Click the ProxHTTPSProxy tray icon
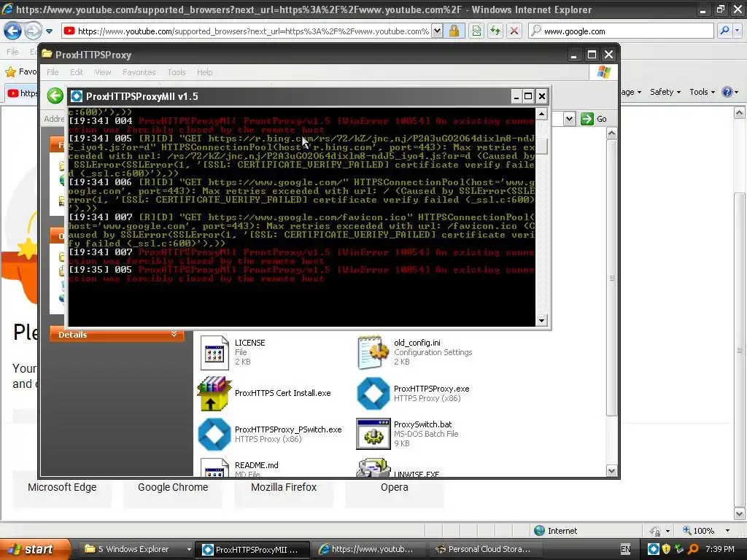Image resolution: width=747 pixels, height=560 pixels. [654, 549]
